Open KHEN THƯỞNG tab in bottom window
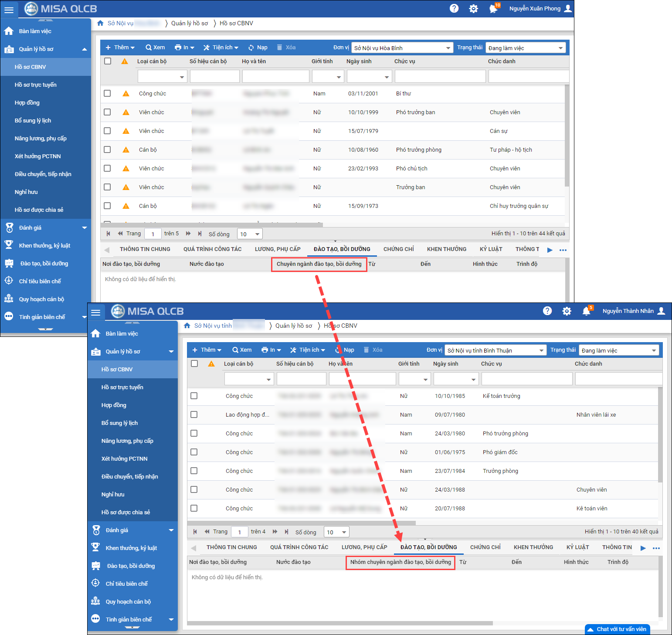672x635 pixels. pos(533,547)
